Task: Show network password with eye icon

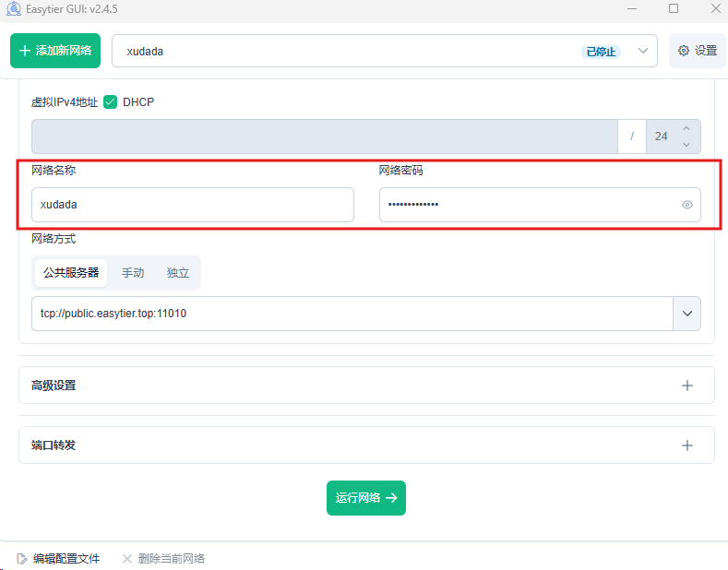Action: coord(686,205)
